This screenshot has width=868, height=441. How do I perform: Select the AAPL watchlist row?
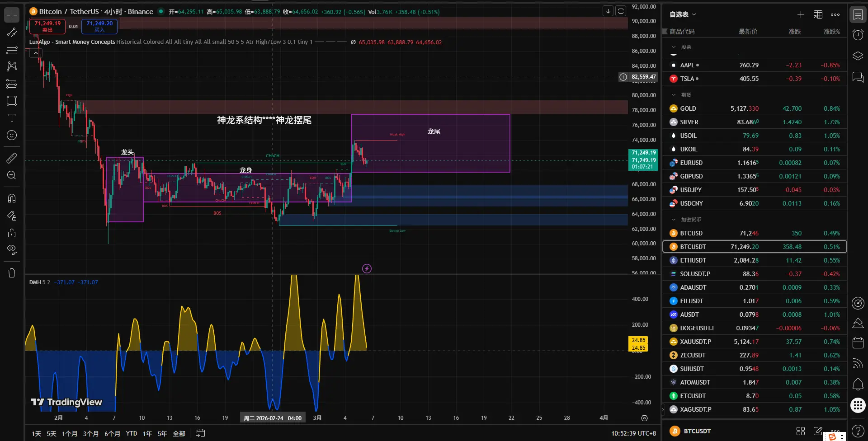pyautogui.click(x=755, y=65)
